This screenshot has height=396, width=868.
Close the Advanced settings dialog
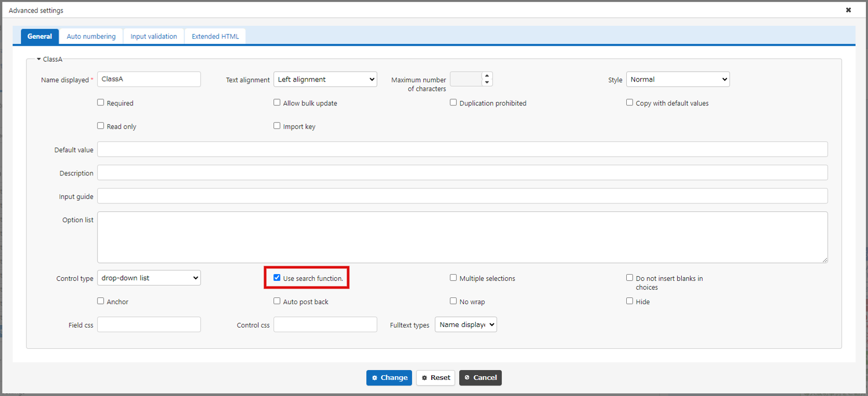(848, 10)
